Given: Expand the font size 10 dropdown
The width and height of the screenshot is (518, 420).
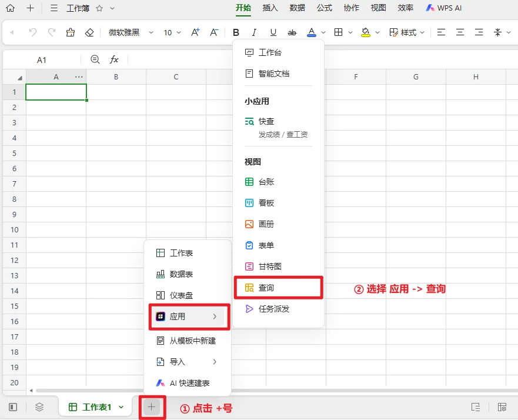Looking at the screenshot, I should point(172,32).
